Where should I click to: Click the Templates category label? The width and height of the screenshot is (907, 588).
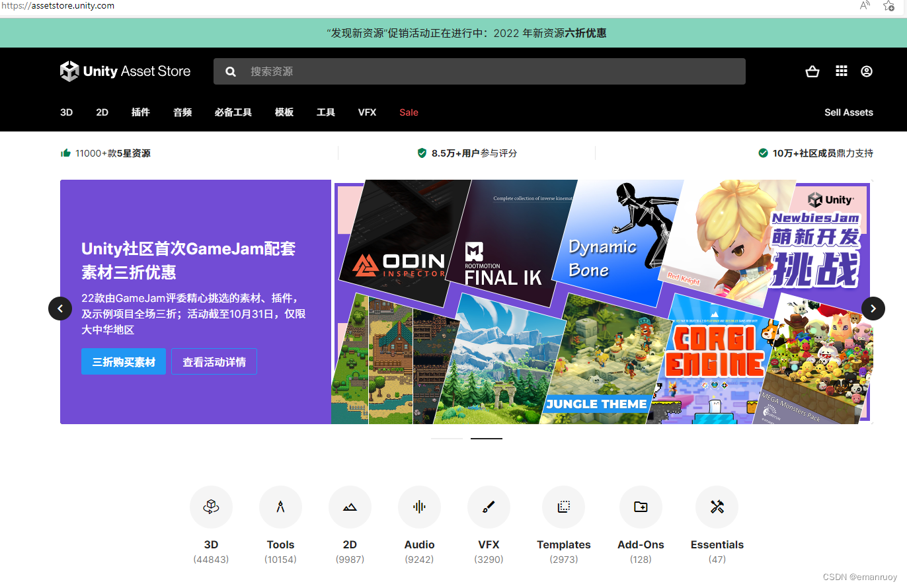(x=564, y=545)
